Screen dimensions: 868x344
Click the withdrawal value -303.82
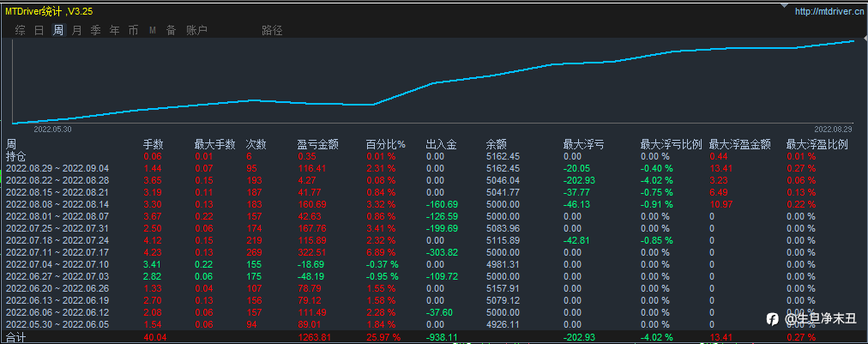pyautogui.click(x=443, y=252)
